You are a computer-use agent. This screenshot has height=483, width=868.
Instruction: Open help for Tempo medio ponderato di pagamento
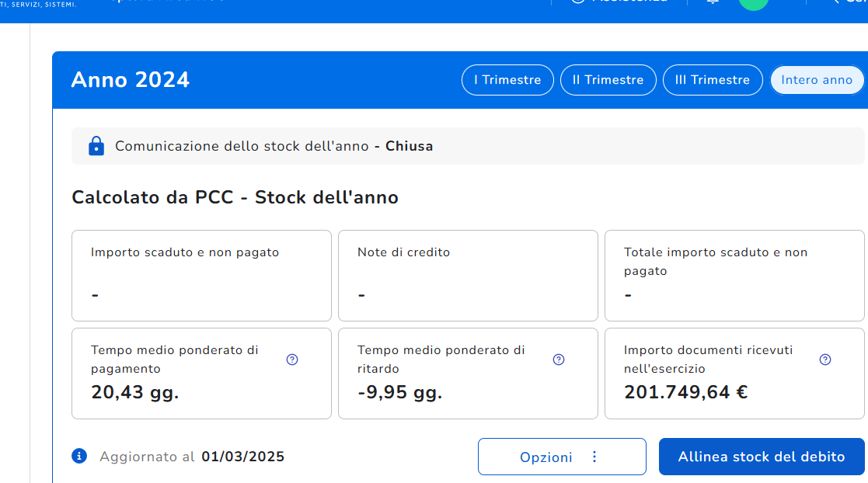292,360
